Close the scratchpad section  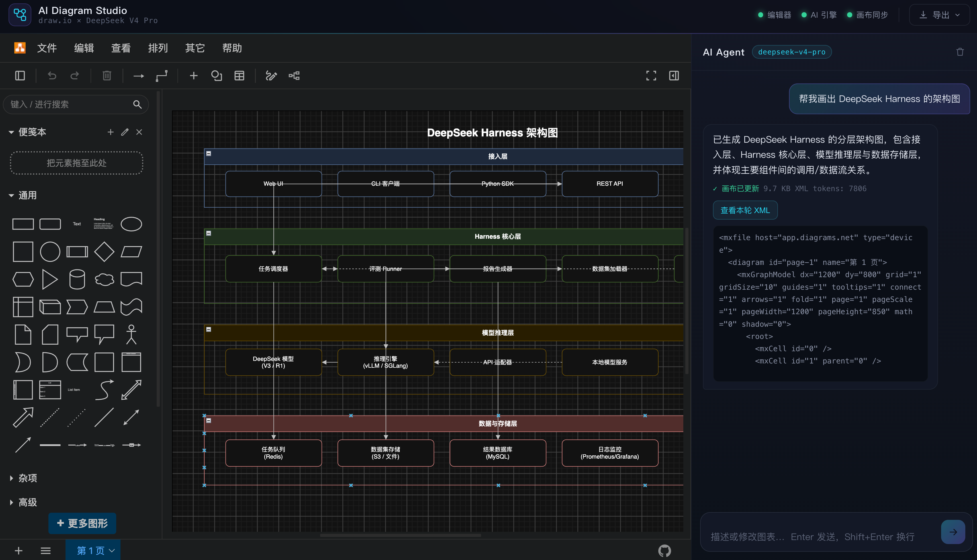(x=139, y=132)
